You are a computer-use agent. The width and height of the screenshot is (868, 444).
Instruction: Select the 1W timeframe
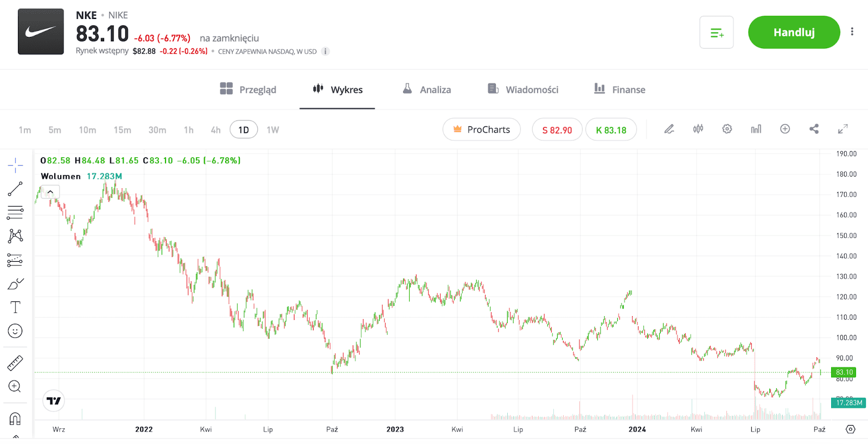(273, 130)
